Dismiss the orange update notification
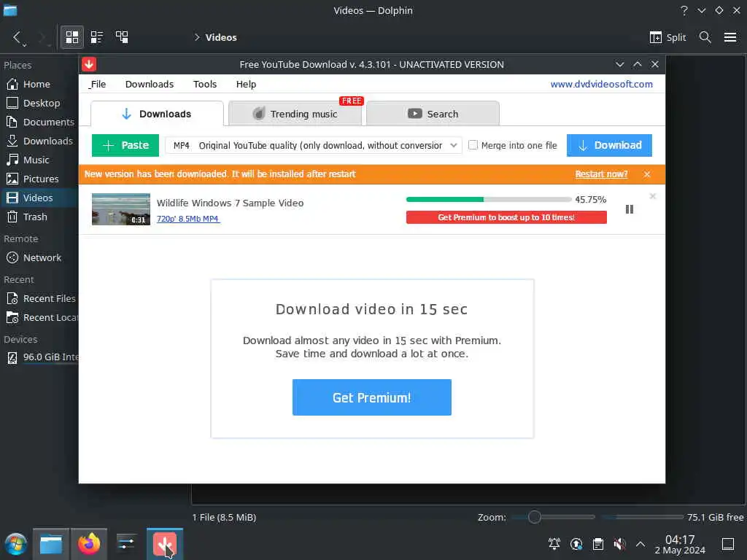The image size is (747, 560). point(646,174)
